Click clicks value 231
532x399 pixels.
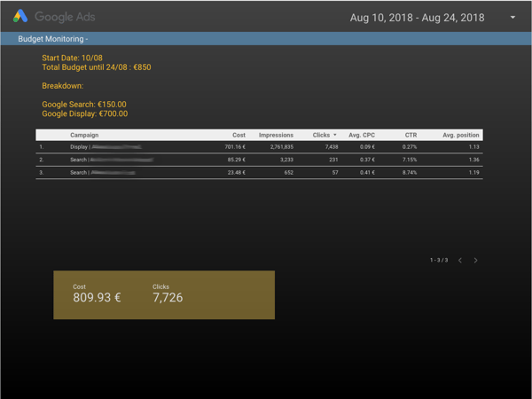[333, 160]
